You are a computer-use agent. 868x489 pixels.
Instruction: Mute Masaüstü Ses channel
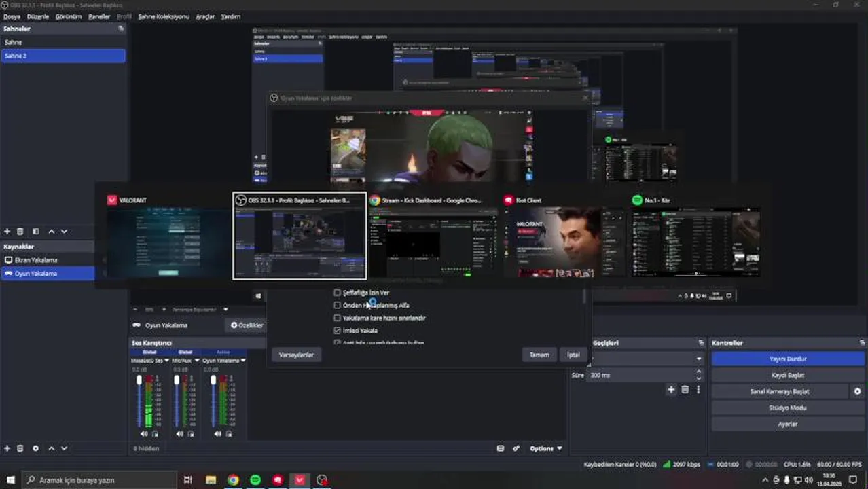coord(144,433)
